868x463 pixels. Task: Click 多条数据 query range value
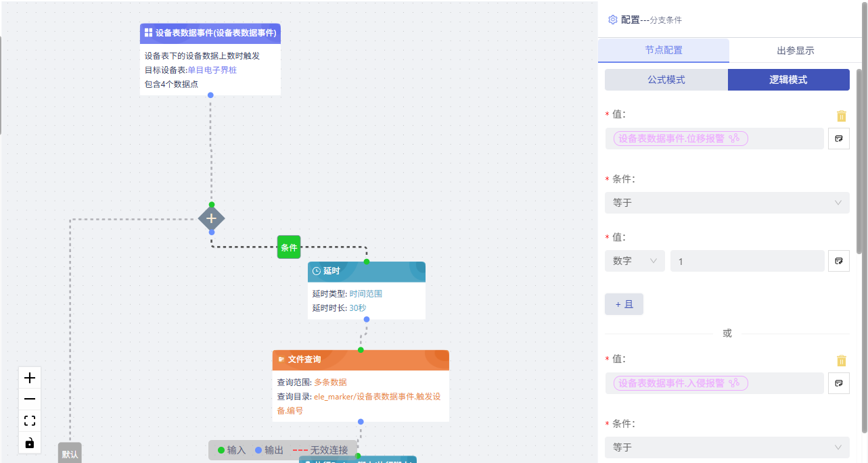coord(330,383)
